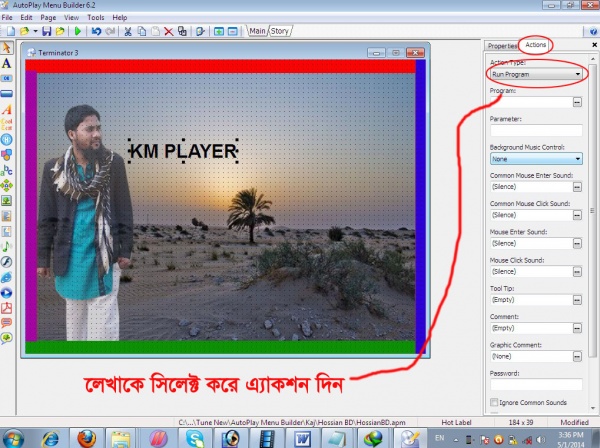Edit the Comment with its ellipsis button
Image resolution: width=600 pixels, height=448 pixels.
pyautogui.click(x=577, y=328)
